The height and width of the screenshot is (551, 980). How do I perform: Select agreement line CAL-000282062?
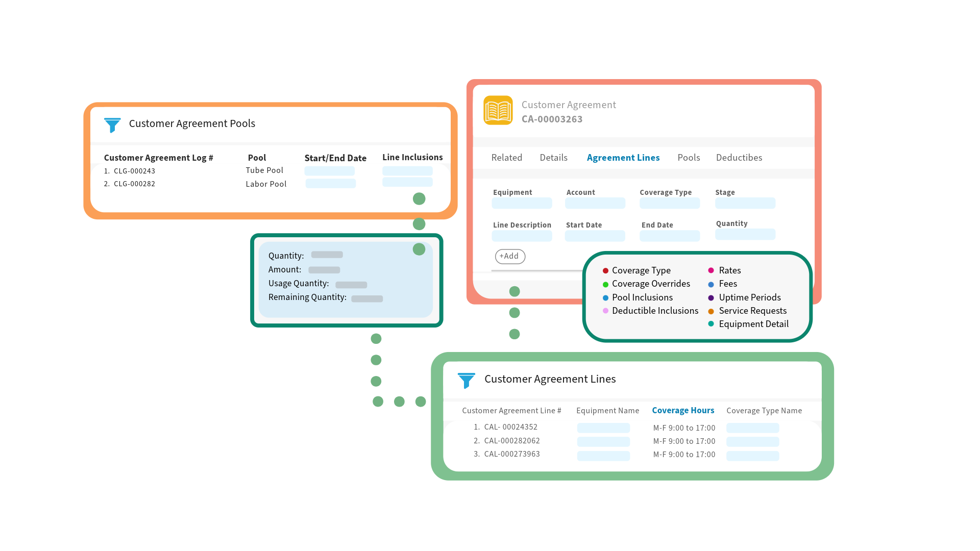coord(512,441)
